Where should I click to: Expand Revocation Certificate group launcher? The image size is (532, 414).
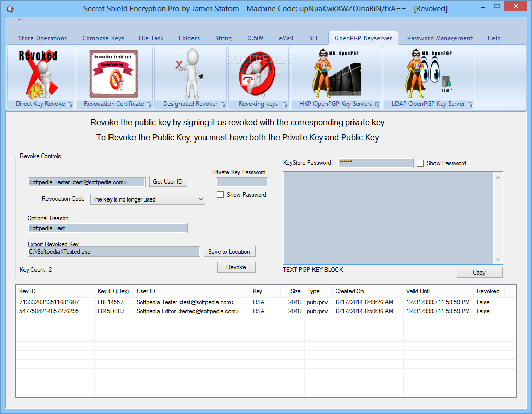(x=149, y=104)
